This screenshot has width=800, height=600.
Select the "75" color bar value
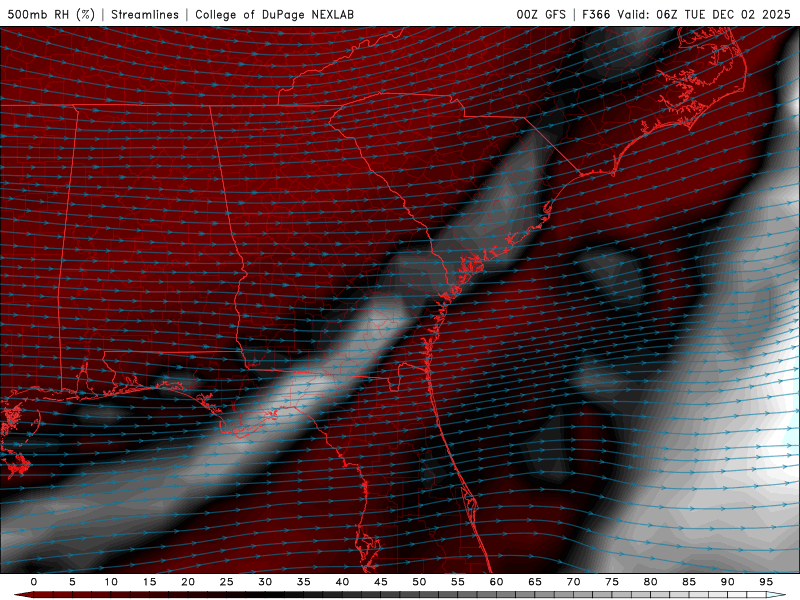(x=612, y=582)
